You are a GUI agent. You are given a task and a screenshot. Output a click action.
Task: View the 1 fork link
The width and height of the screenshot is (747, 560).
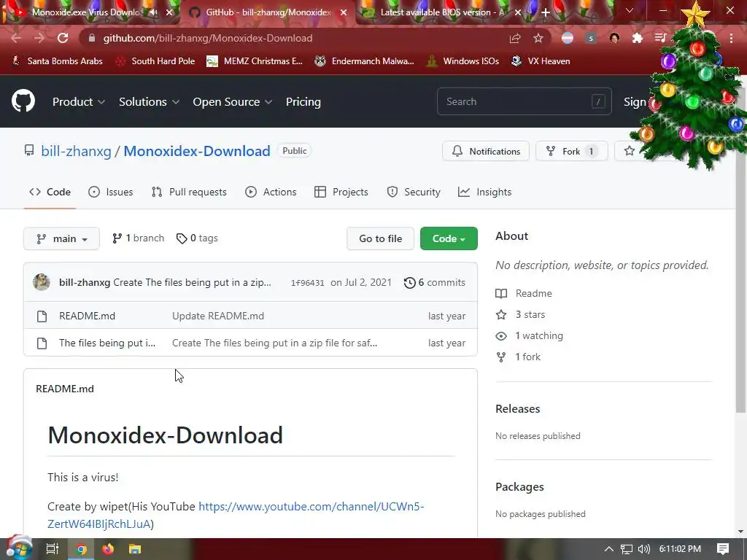[x=519, y=357]
